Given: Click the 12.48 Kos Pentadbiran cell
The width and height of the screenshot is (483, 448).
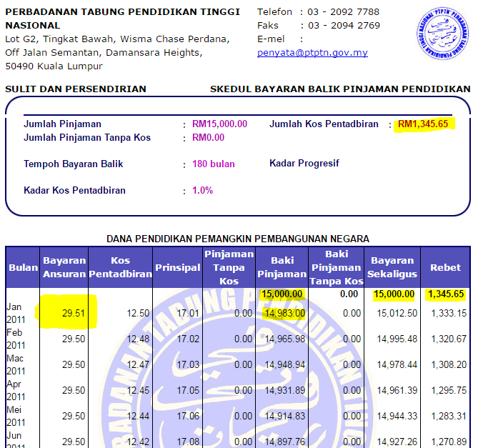Looking at the screenshot, I should 138,339.
